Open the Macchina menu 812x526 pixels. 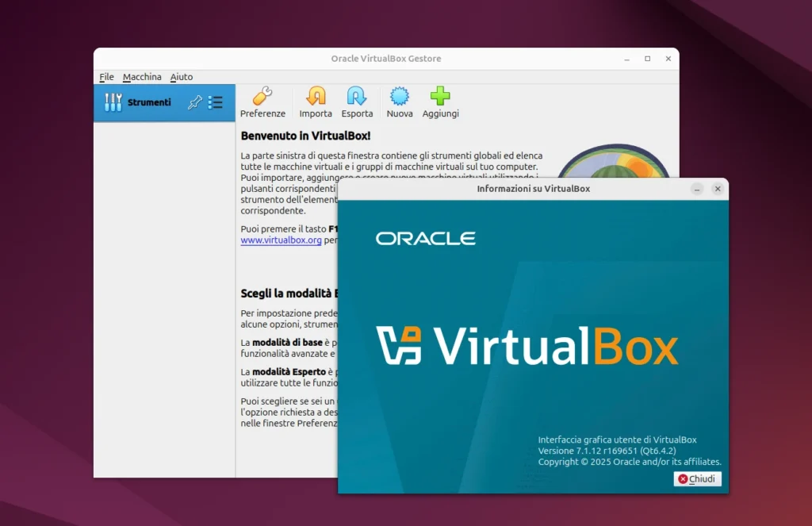(142, 76)
